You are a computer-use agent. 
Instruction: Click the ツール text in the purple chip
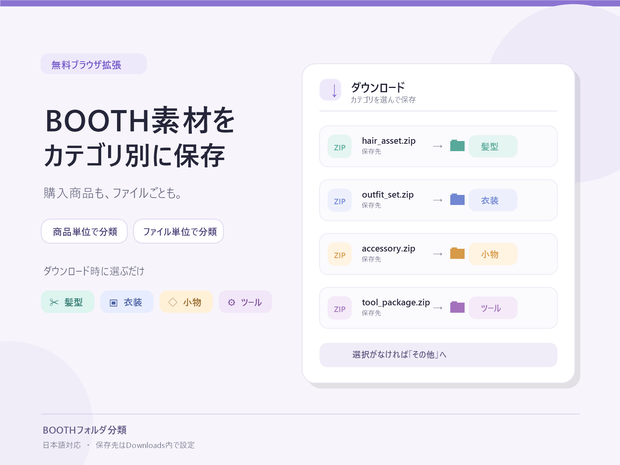point(251,302)
